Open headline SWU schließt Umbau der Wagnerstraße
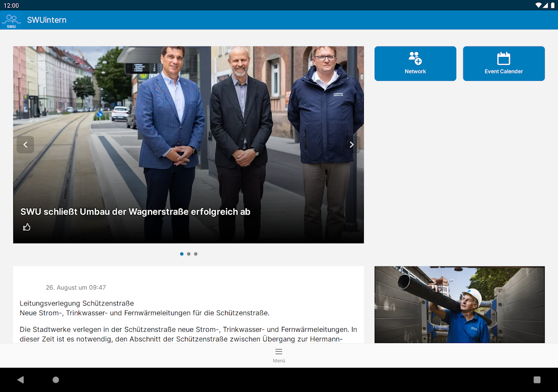The image size is (558, 392). 135,212
